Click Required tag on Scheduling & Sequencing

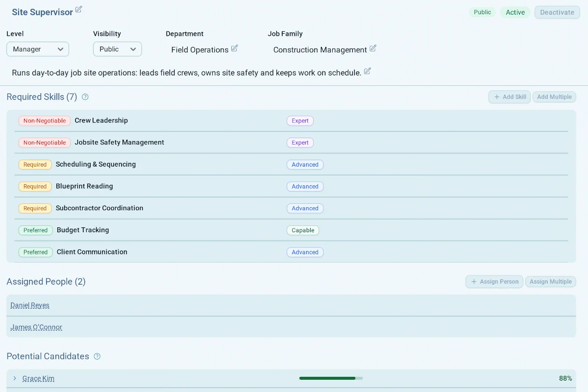[x=35, y=165]
